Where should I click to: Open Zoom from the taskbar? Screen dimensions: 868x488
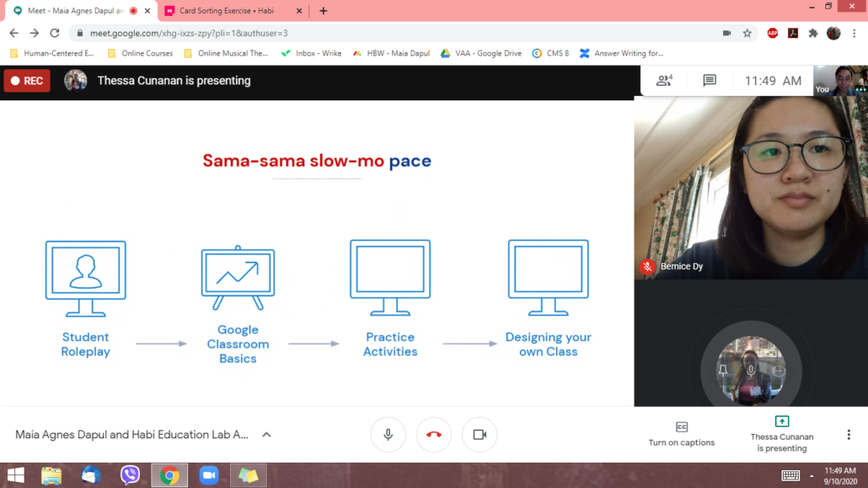(x=209, y=475)
